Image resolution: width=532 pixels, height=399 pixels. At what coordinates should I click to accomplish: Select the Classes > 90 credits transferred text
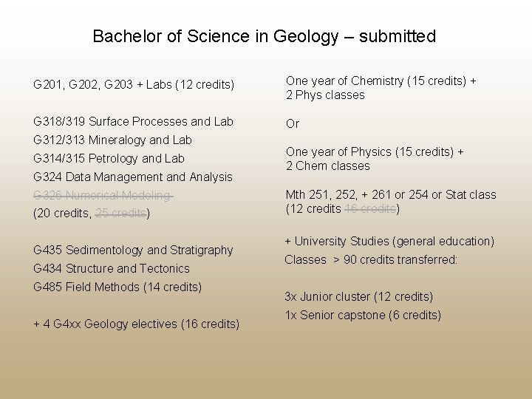click(371, 259)
